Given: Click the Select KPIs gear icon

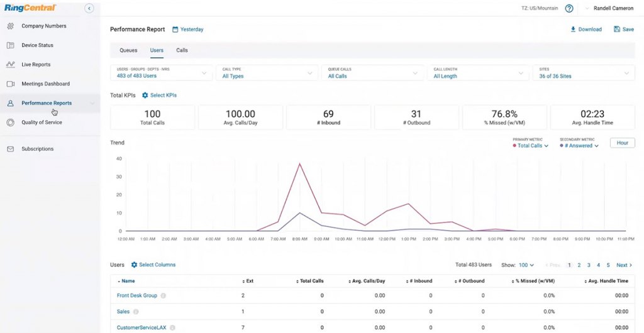Looking at the screenshot, I should click(145, 95).
